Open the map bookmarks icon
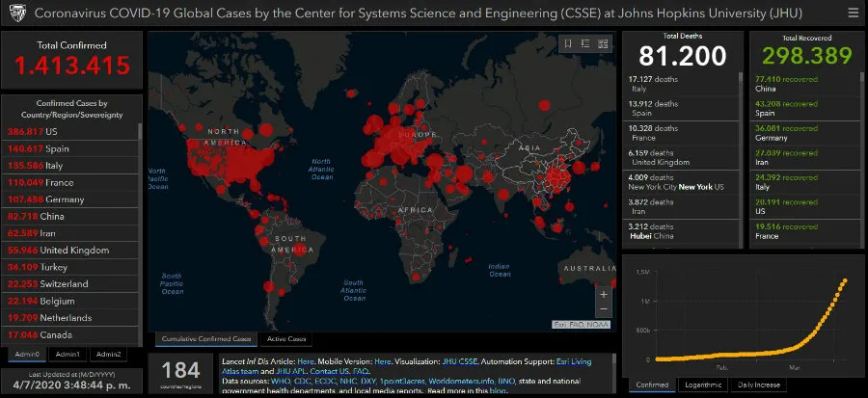 point(569,43)
